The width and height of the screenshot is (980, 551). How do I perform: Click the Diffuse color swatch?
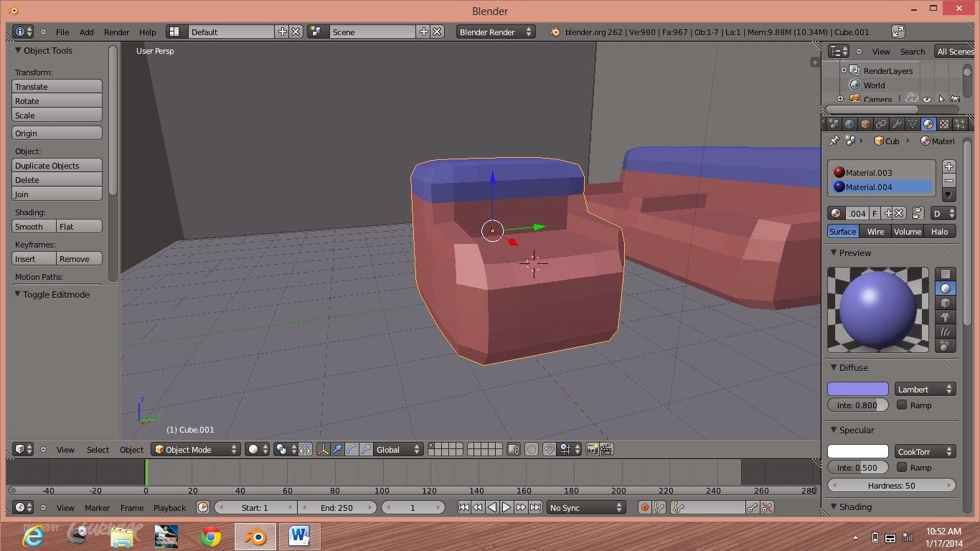coord(857,389)
